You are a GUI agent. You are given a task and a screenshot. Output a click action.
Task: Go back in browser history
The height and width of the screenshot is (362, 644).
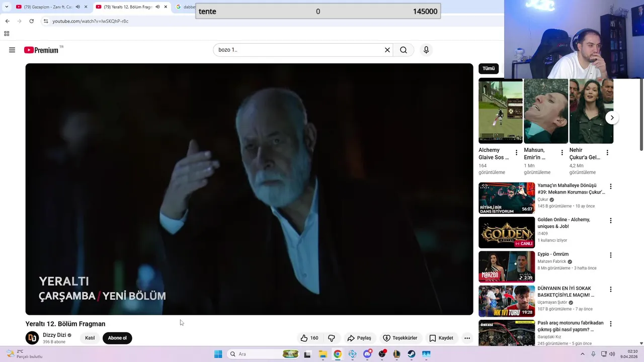[7, 21]
